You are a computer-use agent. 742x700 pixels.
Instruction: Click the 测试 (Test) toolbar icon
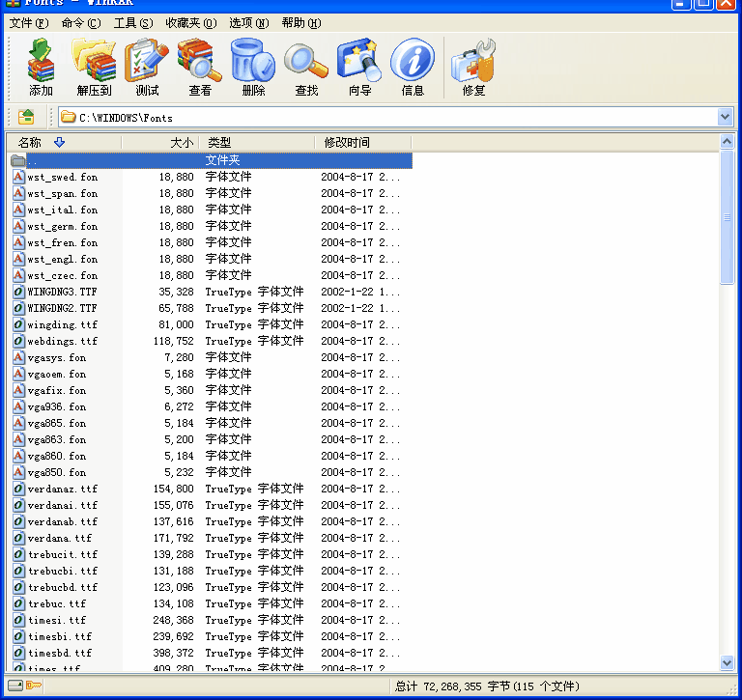point(147,60)
